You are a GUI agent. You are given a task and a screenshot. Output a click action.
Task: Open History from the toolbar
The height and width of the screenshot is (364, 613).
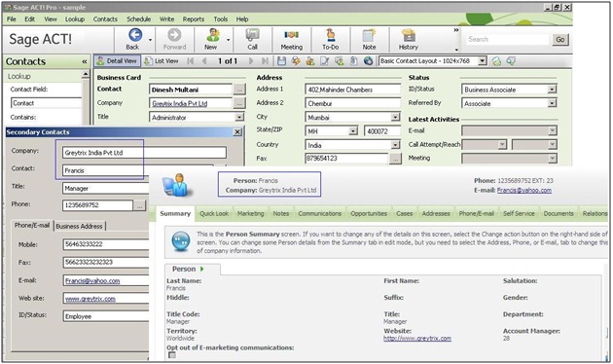click(409, 35)
